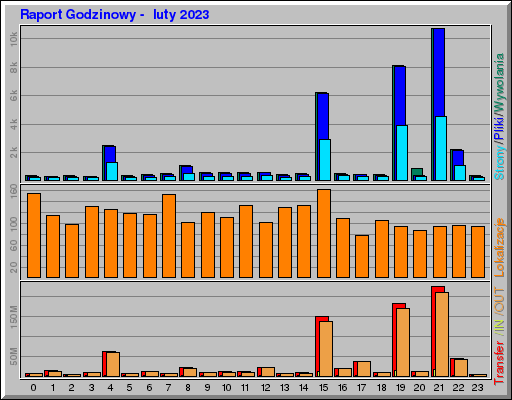Image resolution: width=512 pixels, height=400 pixels.
Task: Click the orange Lokalizacje bar for hour 11
Action: (246, 241)
